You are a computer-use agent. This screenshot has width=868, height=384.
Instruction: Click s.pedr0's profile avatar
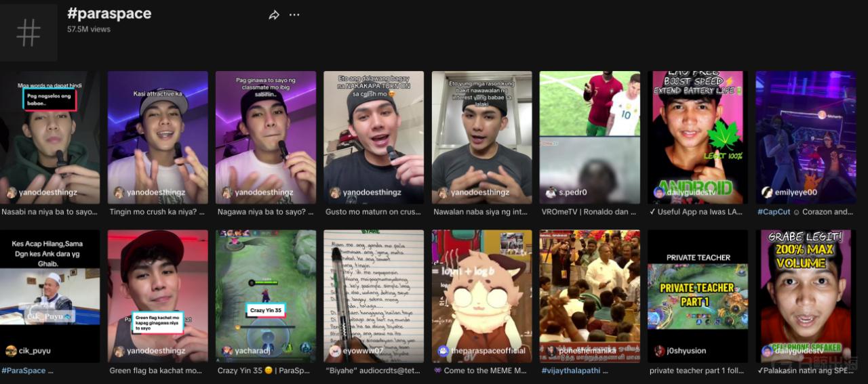[x=551, y=192]
